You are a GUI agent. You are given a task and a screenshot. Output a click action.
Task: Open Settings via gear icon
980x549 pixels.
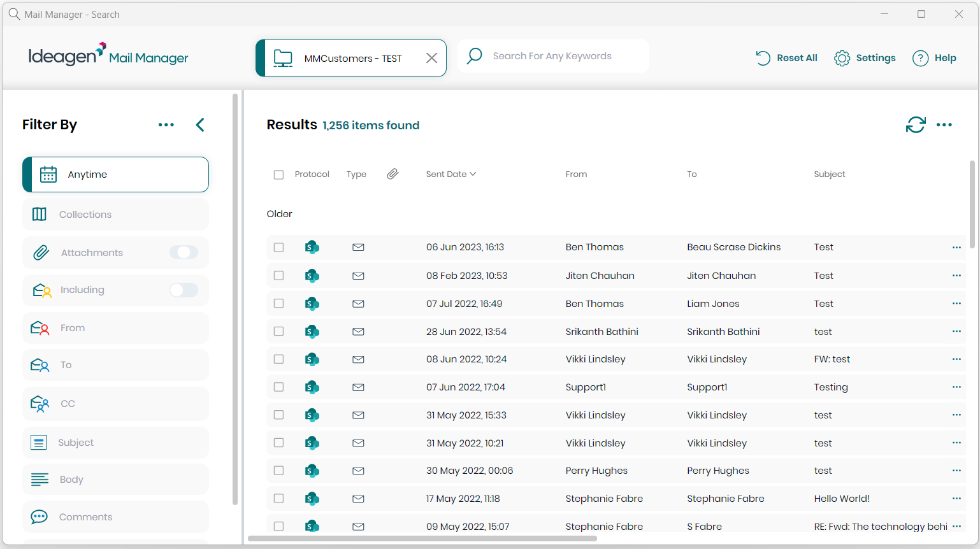[842, 58]
